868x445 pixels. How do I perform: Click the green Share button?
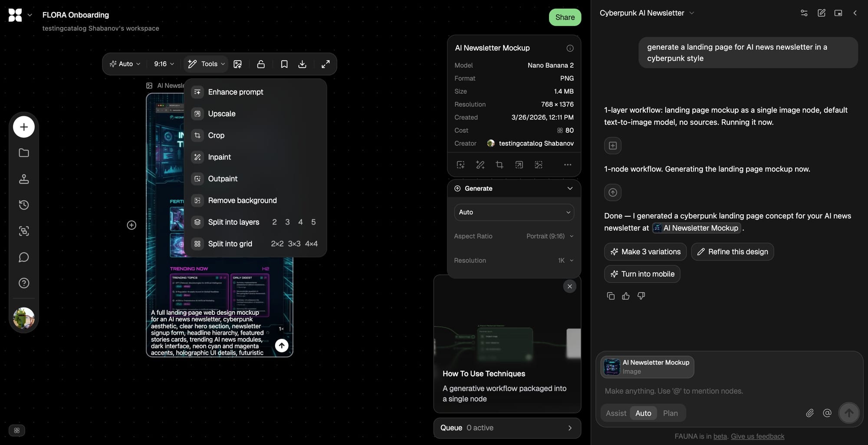pos(565,17)
